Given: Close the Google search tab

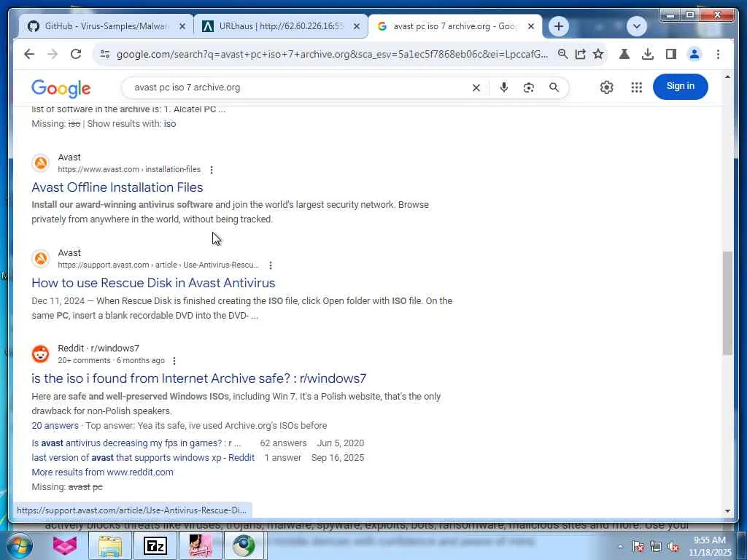Looking at the screenshot, I should click(x=531, y=27).
